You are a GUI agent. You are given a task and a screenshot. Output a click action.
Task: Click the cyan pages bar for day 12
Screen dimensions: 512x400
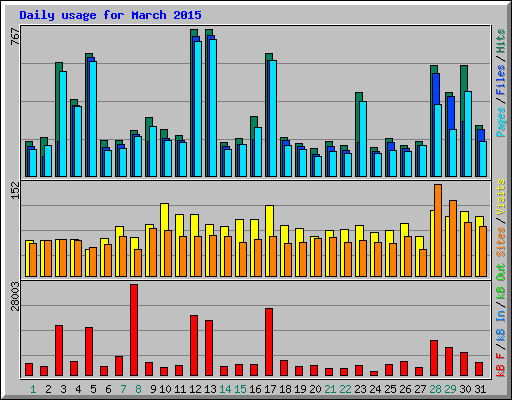point(198,109)
